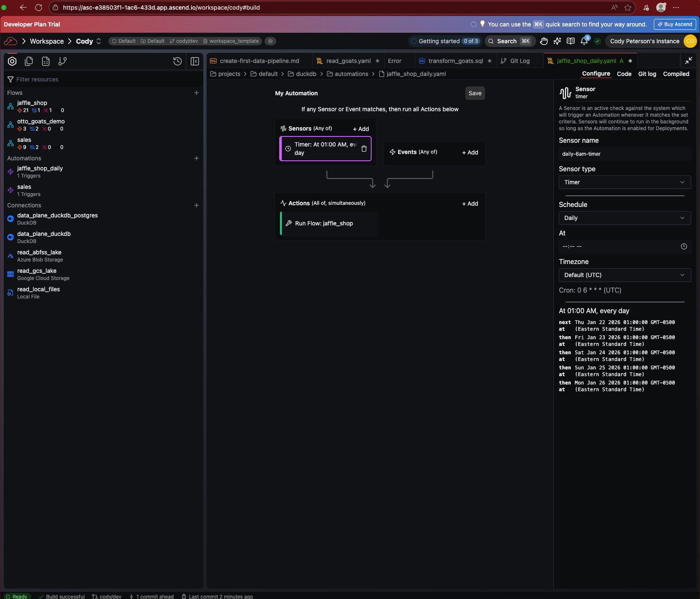Image resolution: width=700 pixels, height=599 pixels.
Task: Toggle the green status check icon
Action: pos(597,41)
